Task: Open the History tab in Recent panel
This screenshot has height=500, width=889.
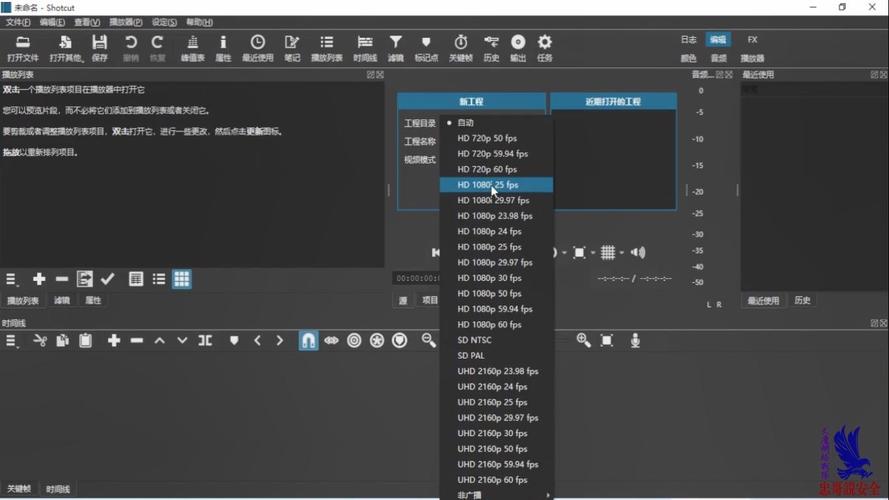Action: click(802, 300)
